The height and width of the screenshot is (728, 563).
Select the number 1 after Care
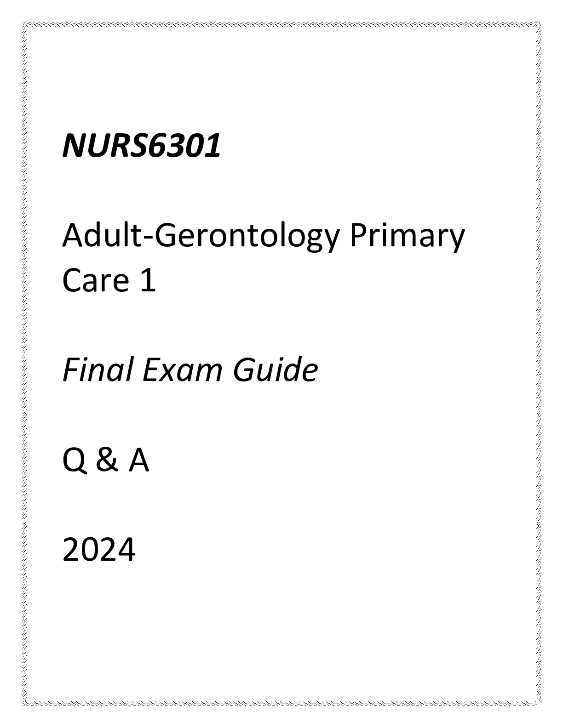point(148,281)
